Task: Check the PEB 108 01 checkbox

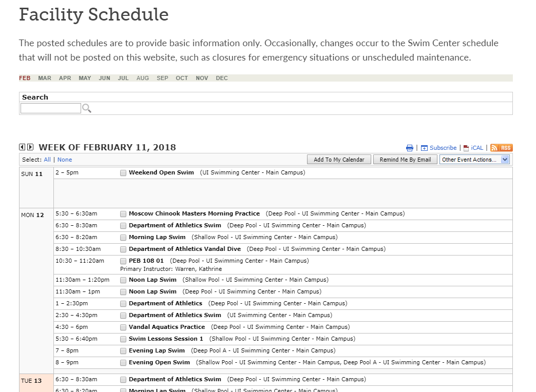Action: (x=123, y=261)
